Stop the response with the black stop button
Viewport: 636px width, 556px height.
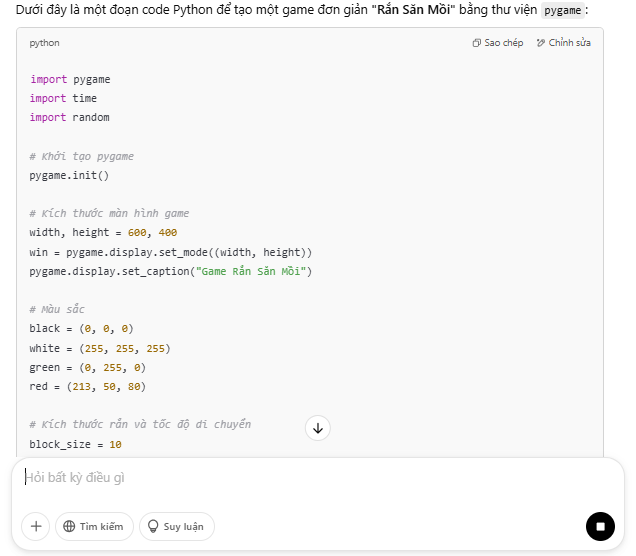(x=600, y=526)
